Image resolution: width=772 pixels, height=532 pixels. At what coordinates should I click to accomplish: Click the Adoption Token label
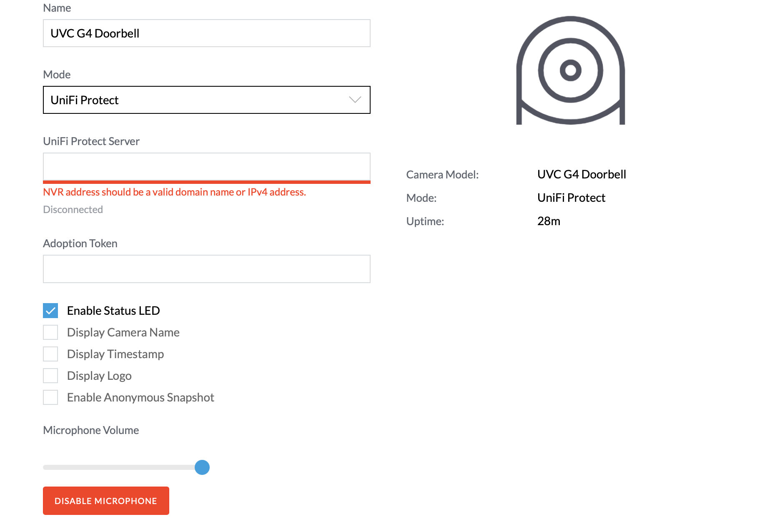pyautogui.click(x=80, y=243)
